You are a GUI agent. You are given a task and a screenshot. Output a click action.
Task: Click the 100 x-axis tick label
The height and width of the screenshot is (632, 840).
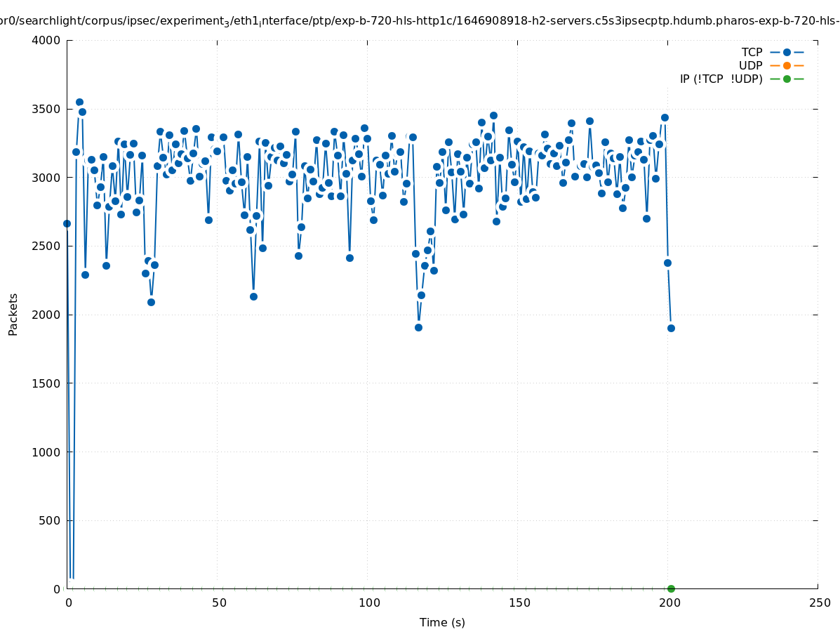(368, 603)
